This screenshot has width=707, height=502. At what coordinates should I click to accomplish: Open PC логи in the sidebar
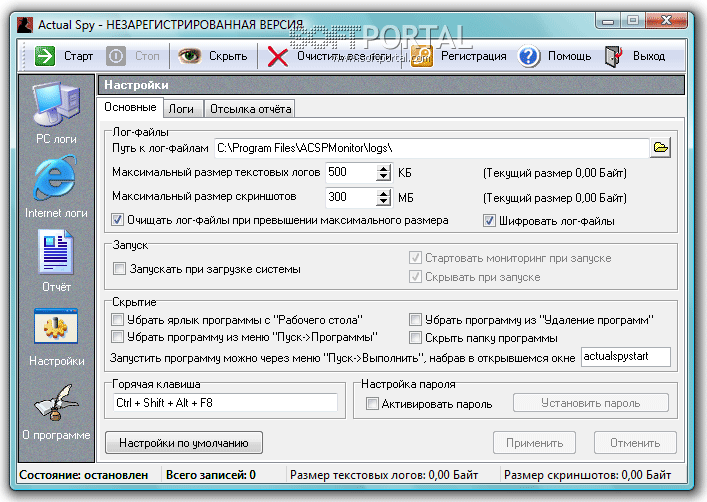tap(56, 113)
